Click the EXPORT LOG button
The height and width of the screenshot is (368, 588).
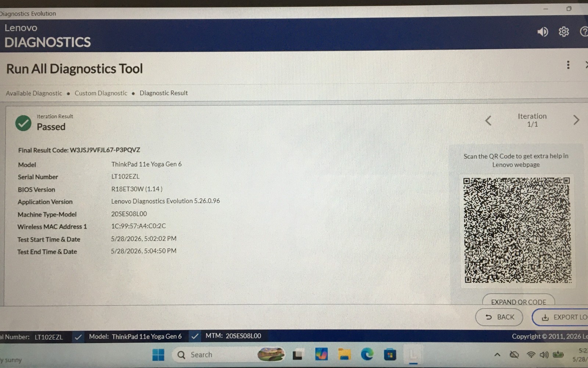pos(560,317)
